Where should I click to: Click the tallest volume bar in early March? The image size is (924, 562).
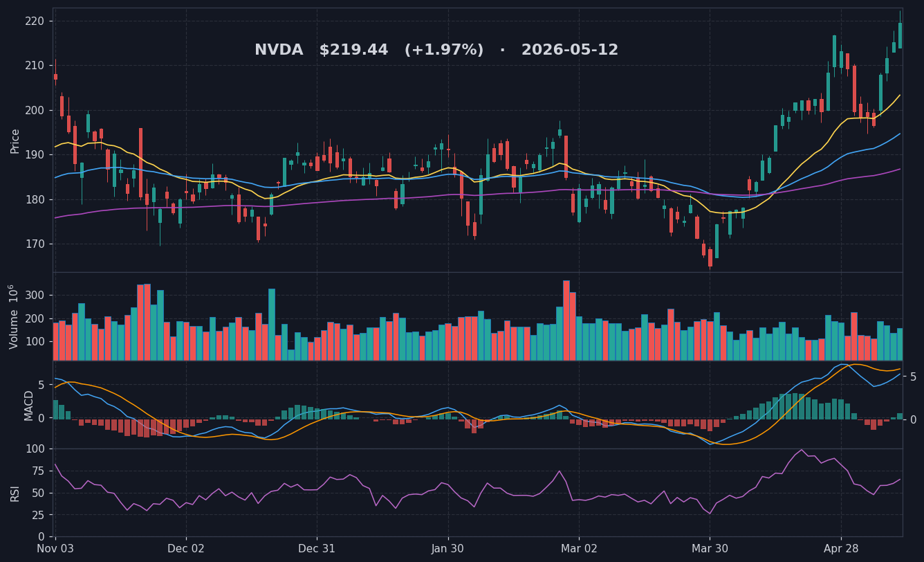point(566,320)
